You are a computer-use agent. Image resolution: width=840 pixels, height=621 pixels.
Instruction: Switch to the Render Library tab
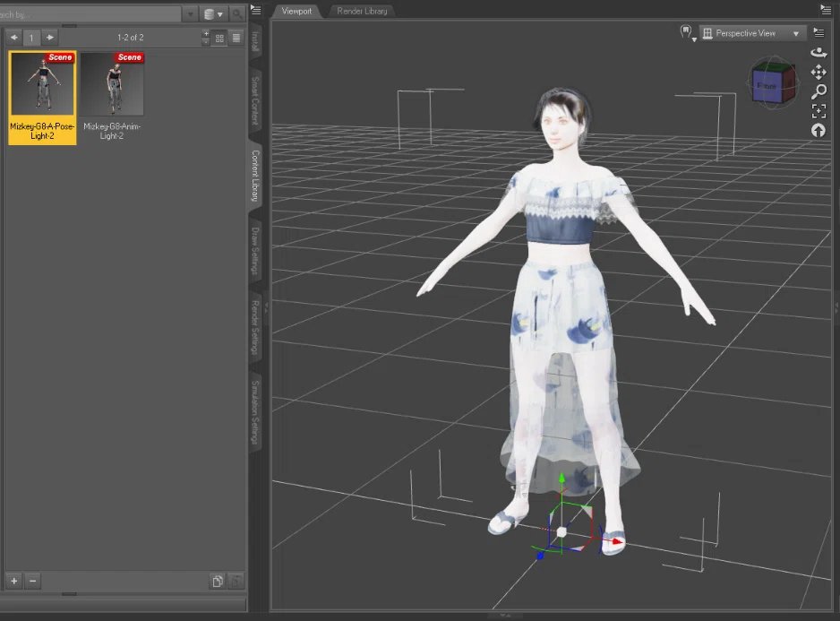362,11
